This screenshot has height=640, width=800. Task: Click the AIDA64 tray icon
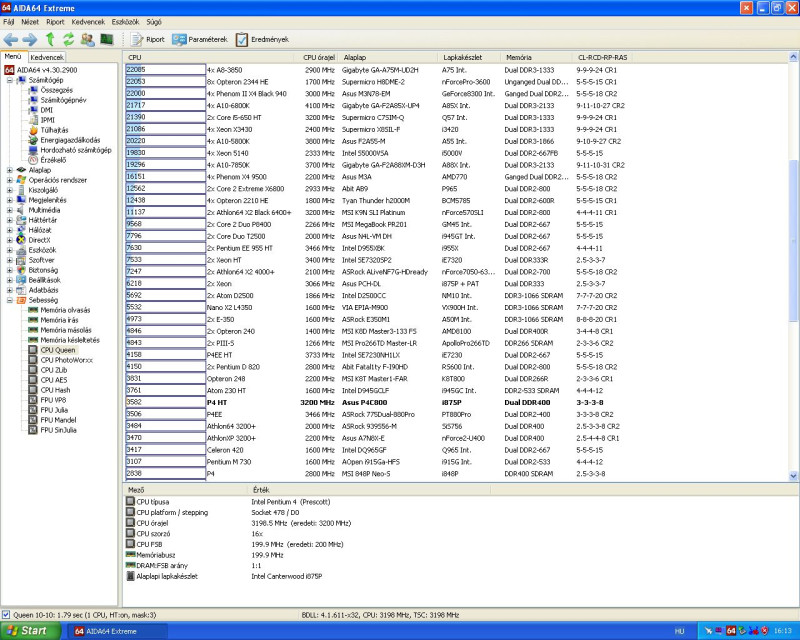pyautogui.click(x=731, y=631)
